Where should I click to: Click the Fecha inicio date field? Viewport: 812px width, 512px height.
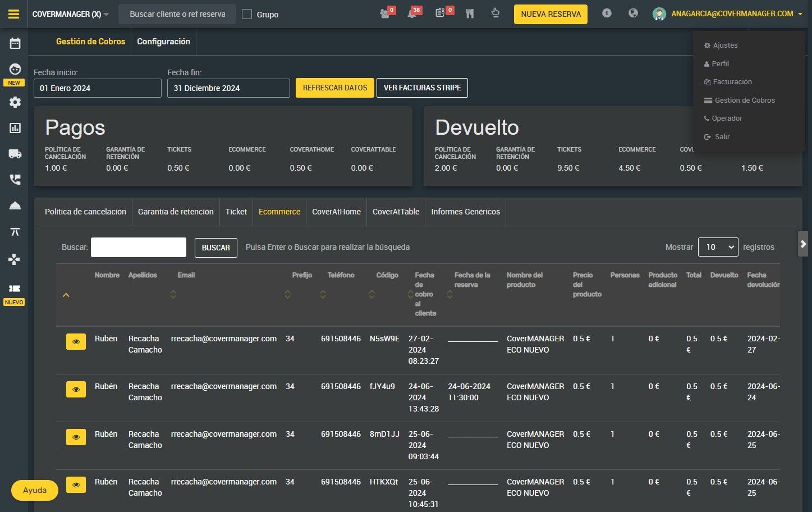[x=98, y=88]
